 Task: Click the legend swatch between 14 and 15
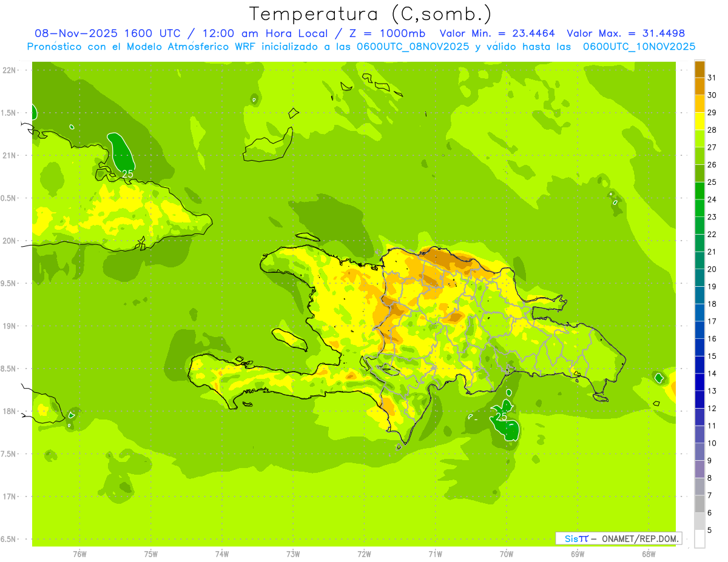(x=699, y=364)
